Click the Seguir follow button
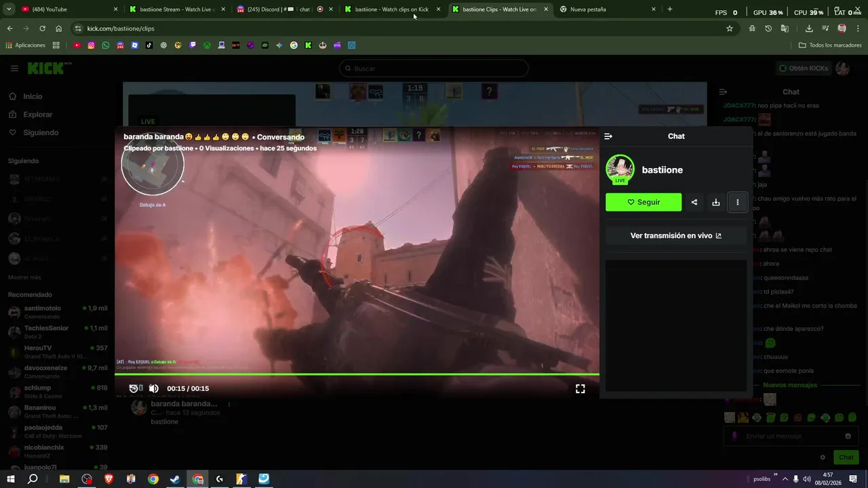The image size is (868, 488). [x=644, y=202]
